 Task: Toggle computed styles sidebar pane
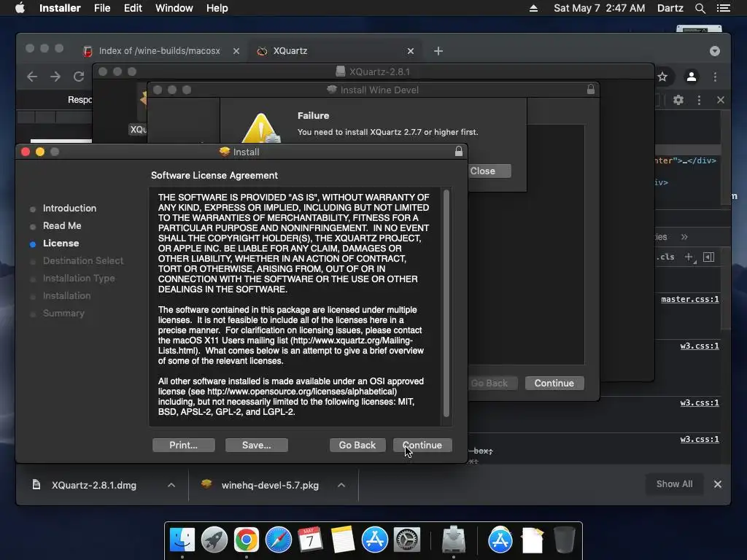[x=708, y=257]
